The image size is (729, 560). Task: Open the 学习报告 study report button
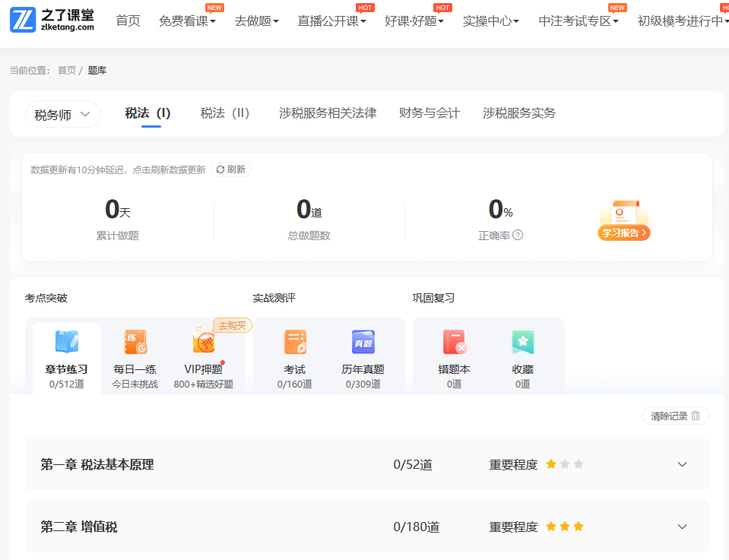click(624, 233)
